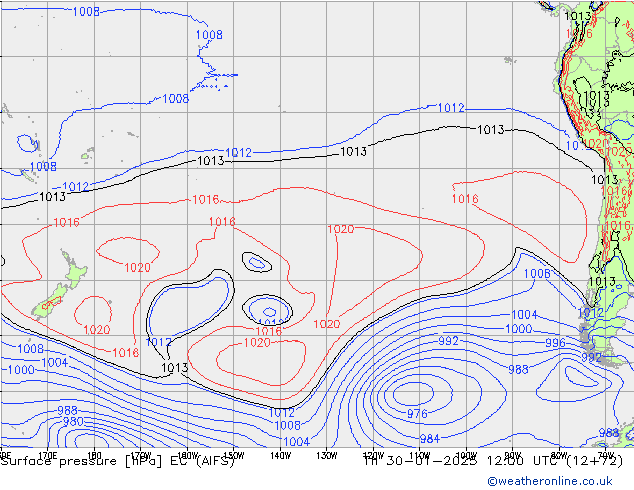Open the weatheronline.co.uk copyright link

(549, 481)
